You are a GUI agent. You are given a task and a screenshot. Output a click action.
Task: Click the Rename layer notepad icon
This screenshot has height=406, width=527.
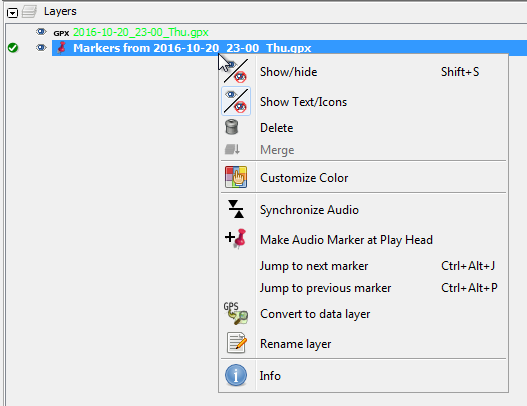[x=237, y=343]
